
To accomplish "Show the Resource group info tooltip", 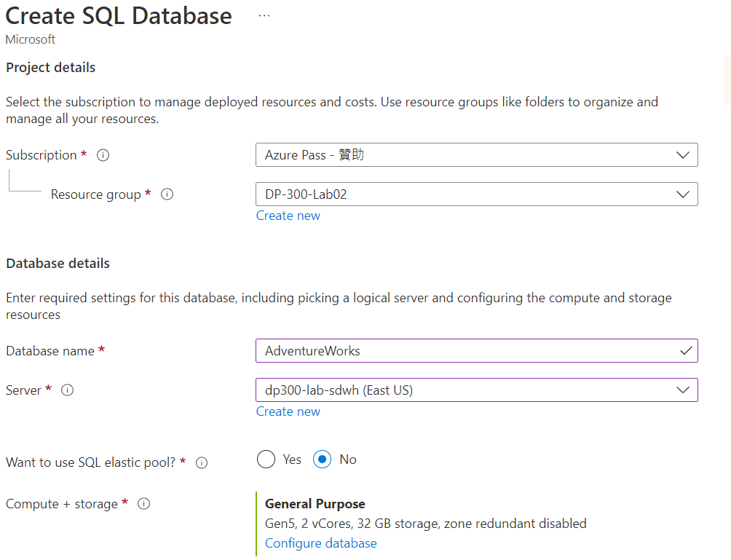I will tap(167, 194).
